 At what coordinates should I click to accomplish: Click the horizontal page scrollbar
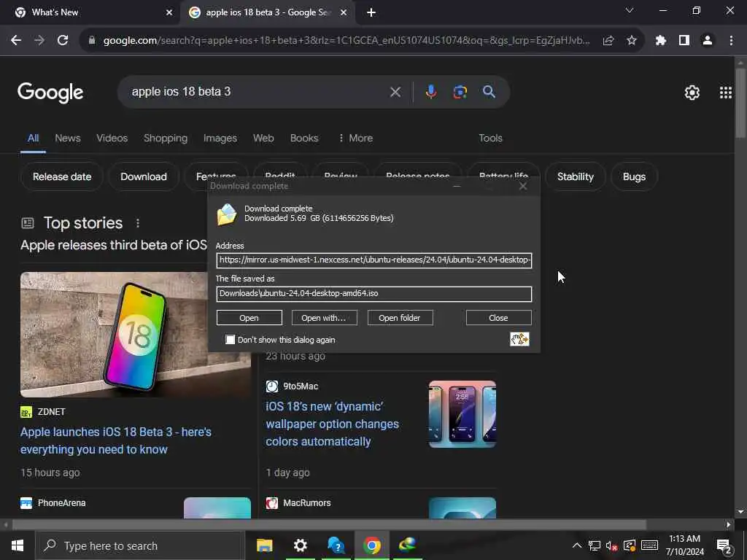pos(329,524)
